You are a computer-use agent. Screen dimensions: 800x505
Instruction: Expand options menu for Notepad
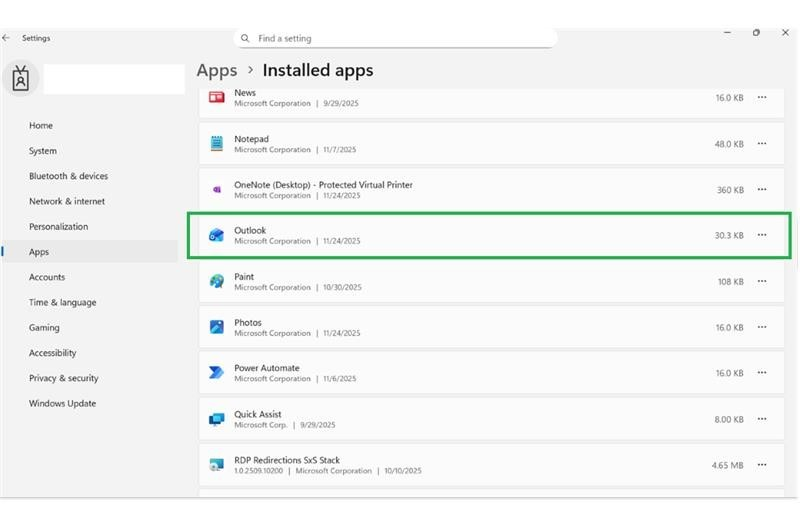pos(762,144)
